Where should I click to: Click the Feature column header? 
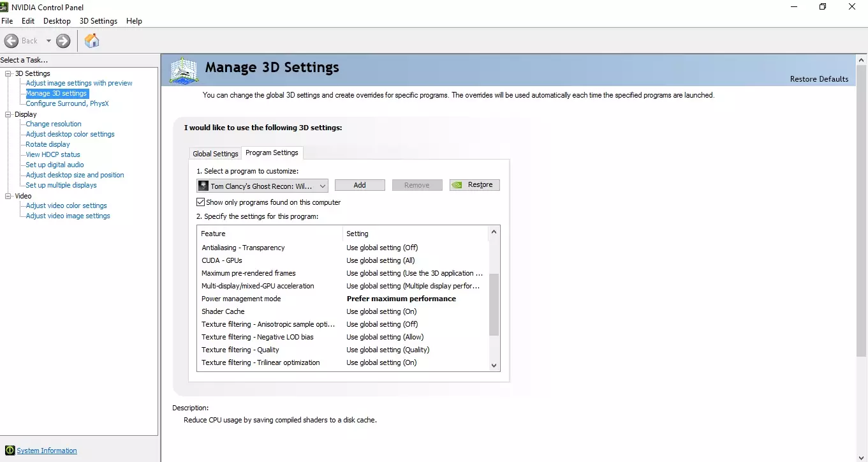click(x=270, y=234)
